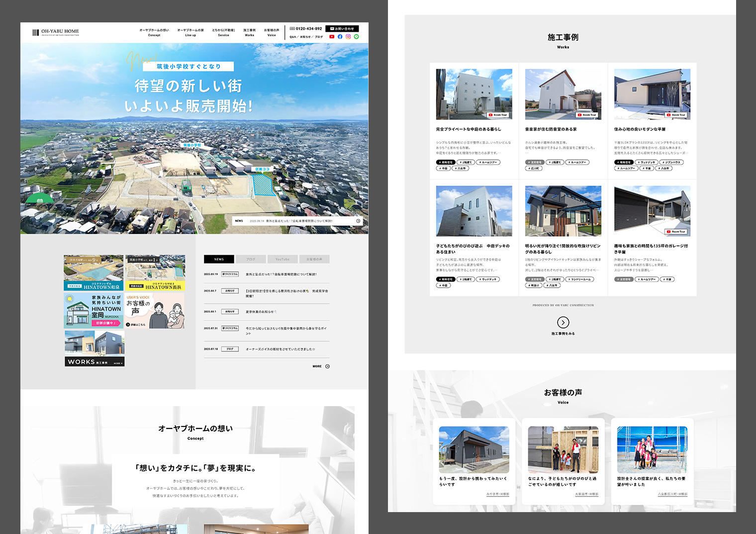Image resolution: width=756 pixels, height=534 pixels.
Task: Click the WORKS 施工事例 banner thumbnail
Action: click(94, 348)
